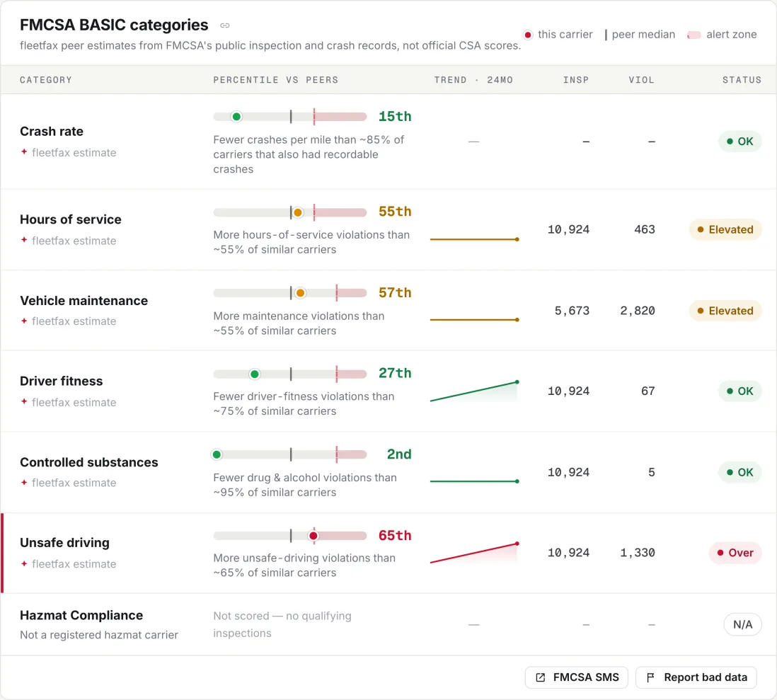Select the Vehicle maintenance category name

pos(84,300)
